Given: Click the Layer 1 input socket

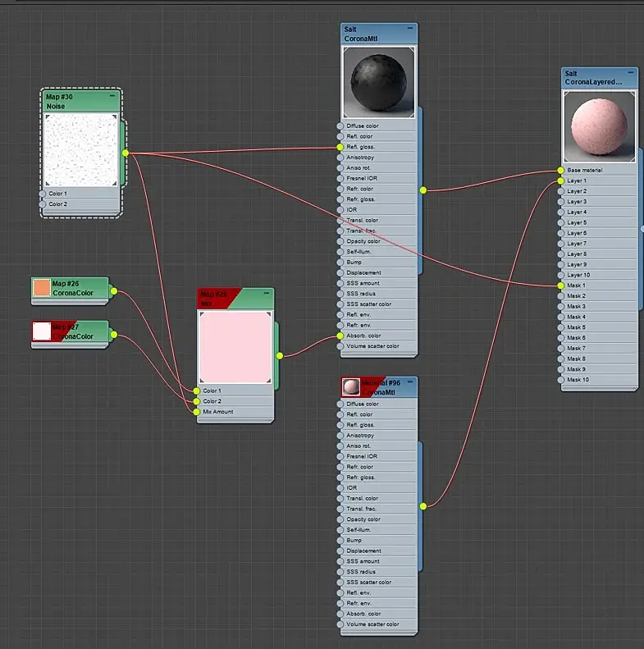Looking at the screenshot, I should click(x=560, y=181).
